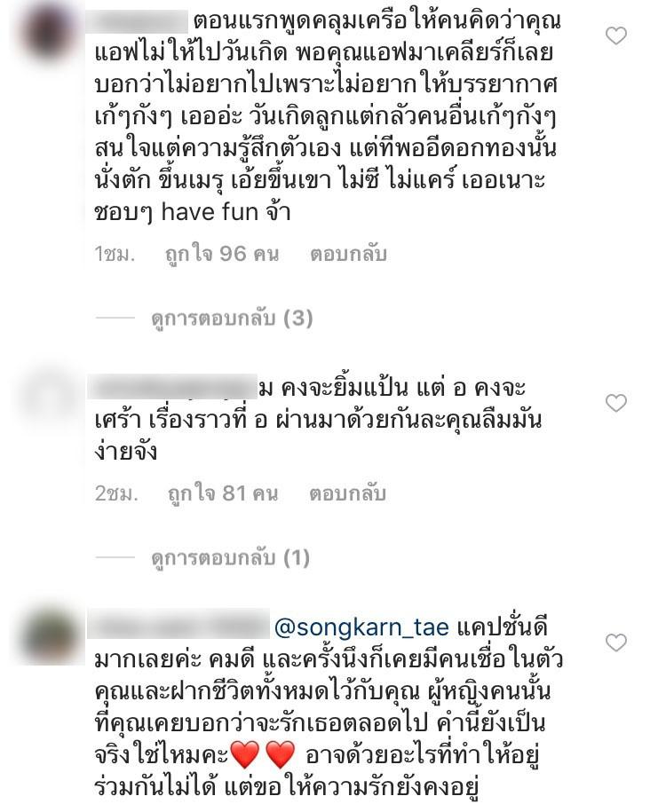This screenshot has width=666, height=812.
Task: Open first commenter's blurred username
Action: point(141,21)
